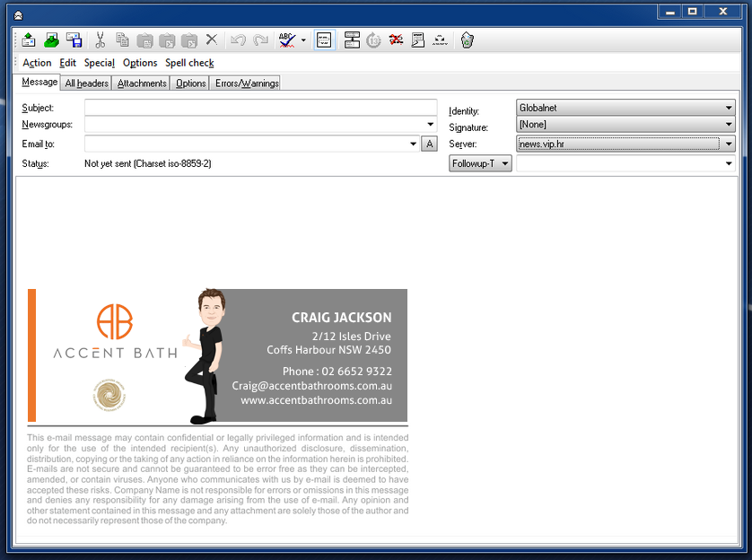Expand the Email to dropdown arrow

pyautogui.click(x=414, y=144)
